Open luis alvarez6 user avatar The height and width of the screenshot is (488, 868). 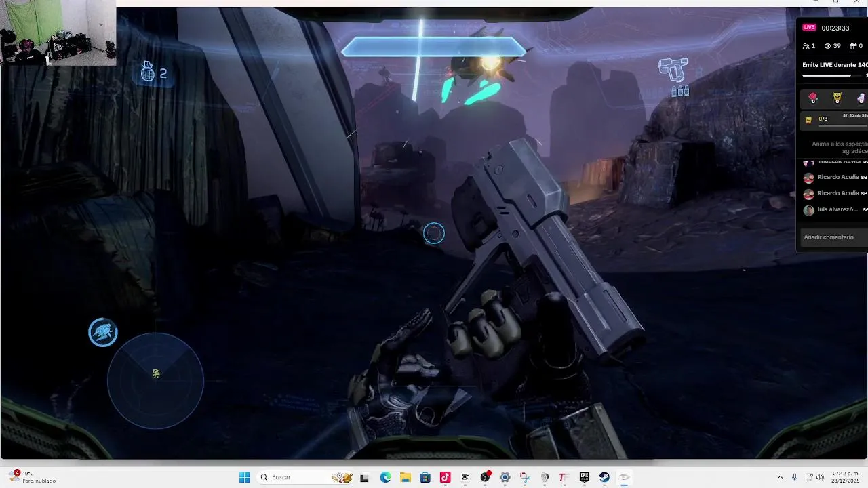click(808, 210)
